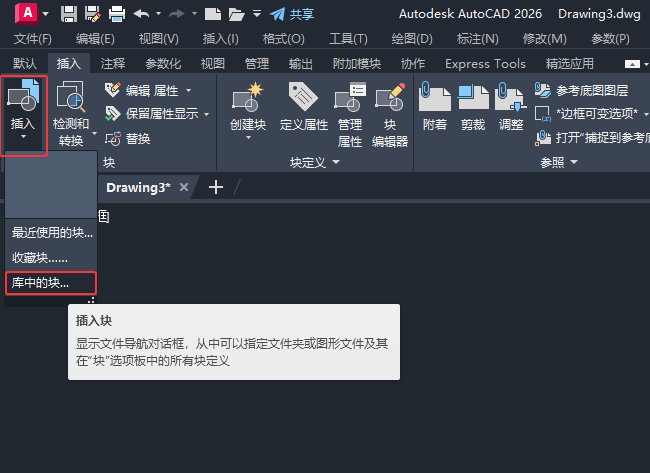
Task: Select 库中的块... menu entry
Action: coord(51,283)
